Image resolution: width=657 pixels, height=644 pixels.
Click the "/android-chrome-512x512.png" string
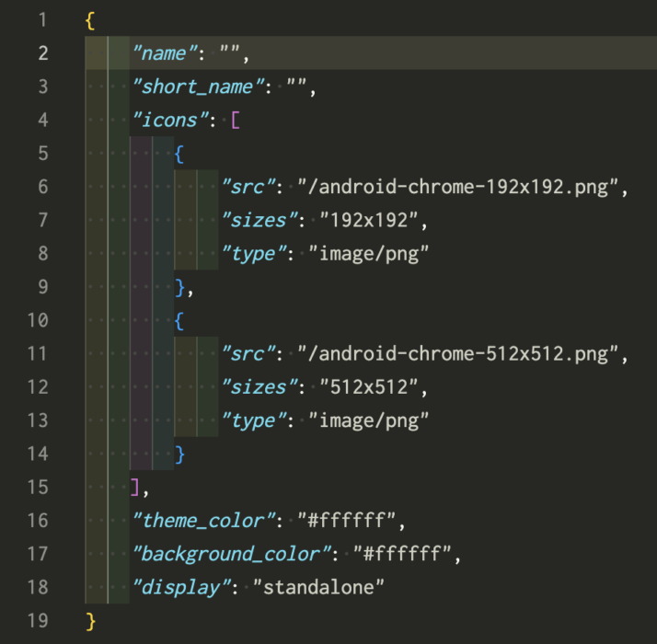[x=457, y=354]
